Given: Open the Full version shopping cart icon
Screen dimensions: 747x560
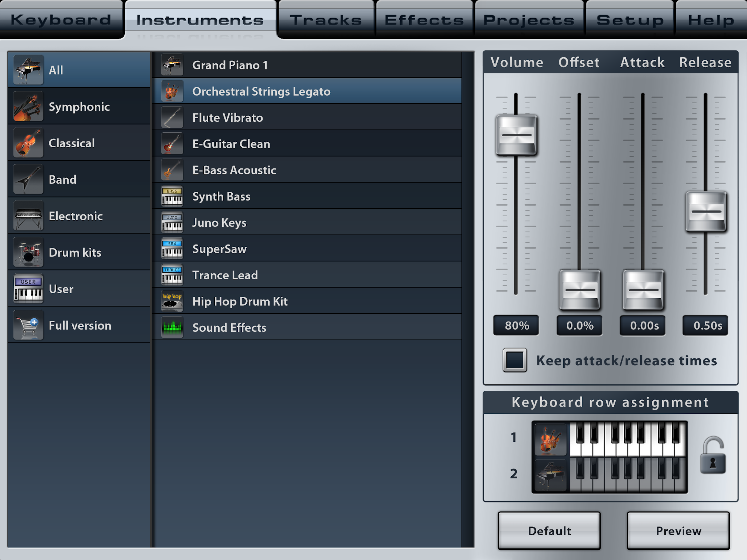Looking at the screenshot, I should [x=28, y=325].
